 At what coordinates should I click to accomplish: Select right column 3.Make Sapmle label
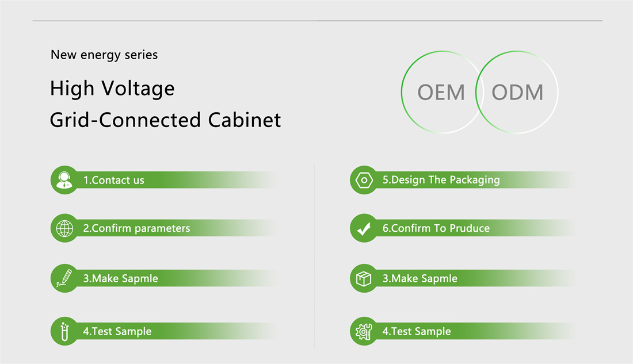pyautogui.click(x=420, y=278)
